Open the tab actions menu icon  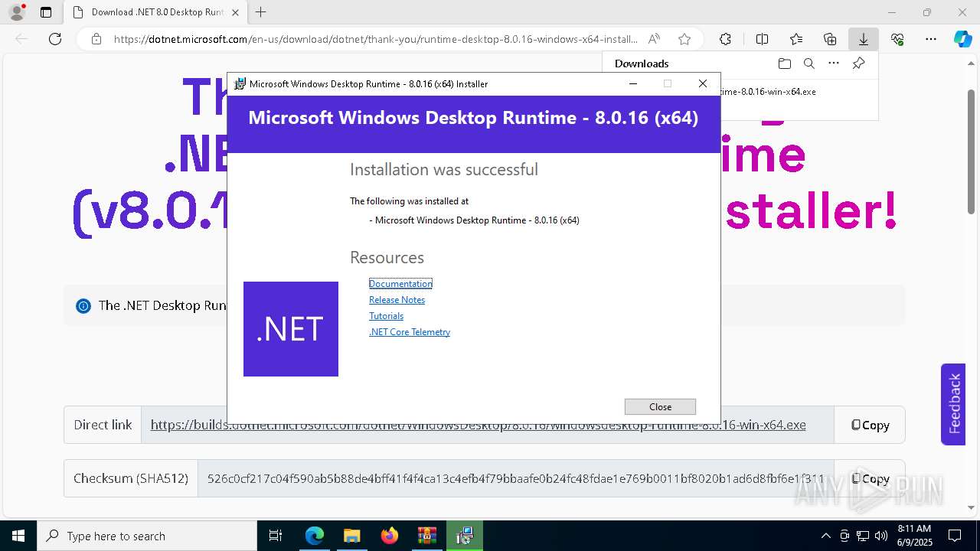tap(46, 12)
